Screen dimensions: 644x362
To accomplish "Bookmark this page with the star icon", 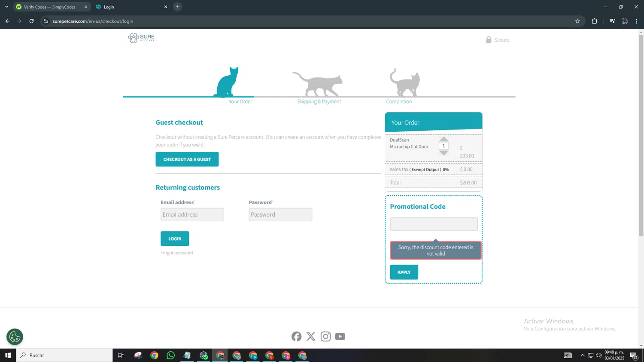I will (x=577, y=21).
